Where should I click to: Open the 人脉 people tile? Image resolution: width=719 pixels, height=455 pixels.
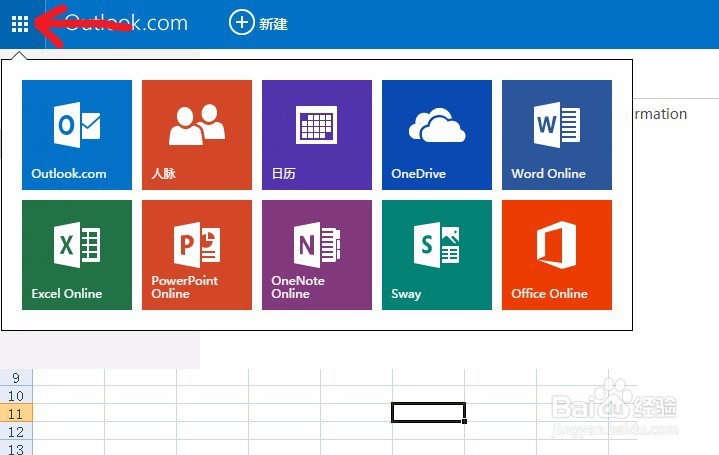pos(197,135)
